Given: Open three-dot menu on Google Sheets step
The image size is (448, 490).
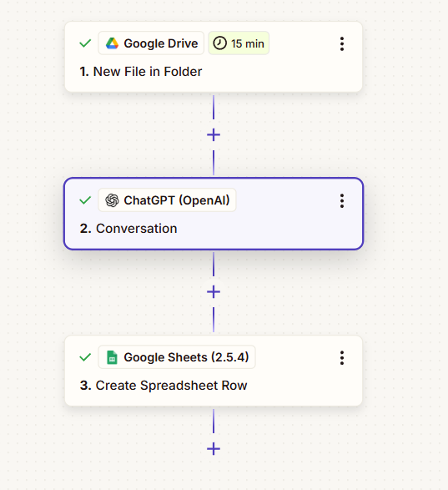Looking at the screenshot, I should pyautogui.click(x=342, y=357).
